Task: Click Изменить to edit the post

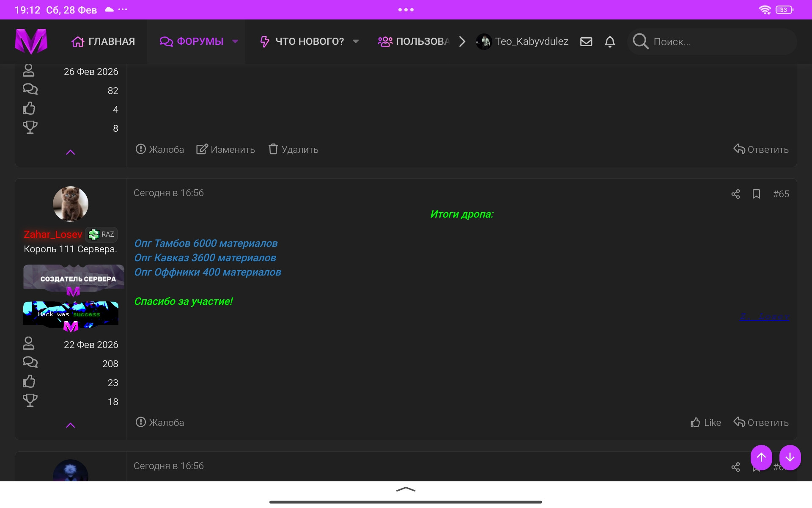Action: (x=226, y=149)
